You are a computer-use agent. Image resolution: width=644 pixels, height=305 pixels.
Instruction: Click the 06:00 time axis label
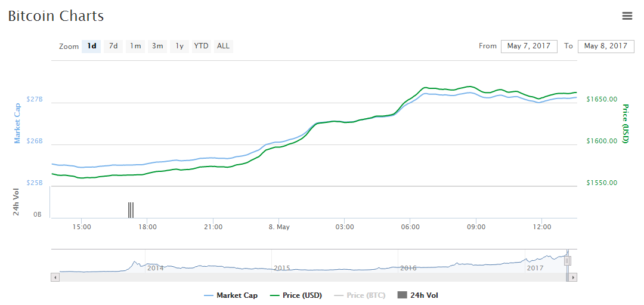(x=410, y=227)
